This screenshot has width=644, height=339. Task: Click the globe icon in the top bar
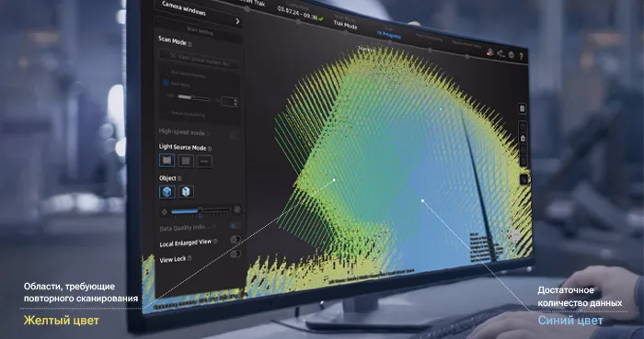pyautogui.click(x=511, y=55)
